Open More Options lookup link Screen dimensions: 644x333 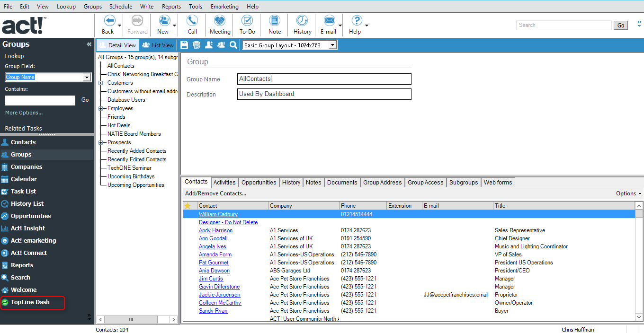(24, 113)
